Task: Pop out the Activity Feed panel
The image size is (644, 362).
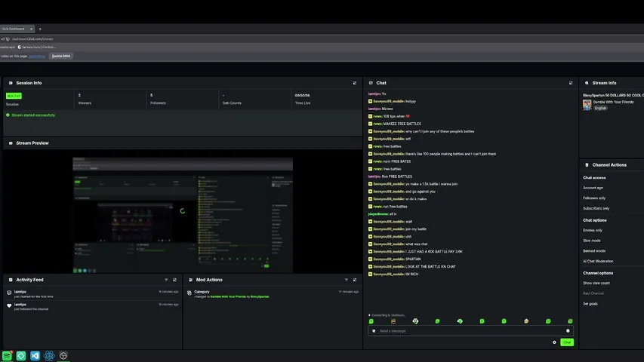Action: [x=174, y=280]
